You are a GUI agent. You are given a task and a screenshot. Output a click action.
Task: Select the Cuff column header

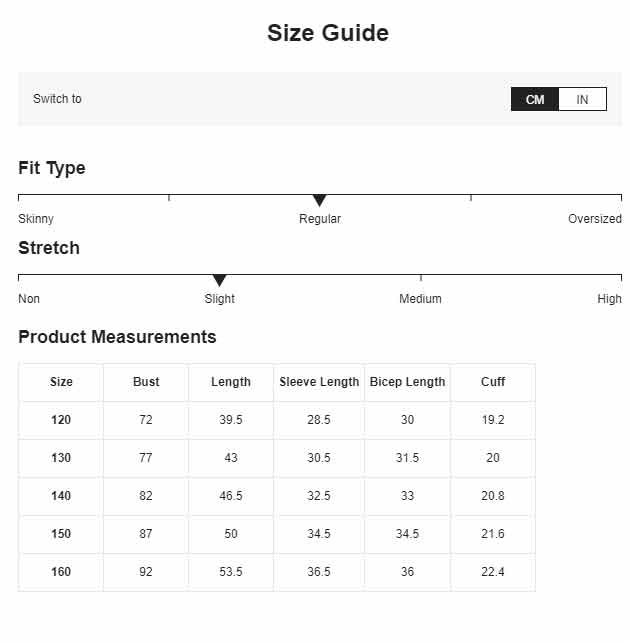click(x=493, y=382)
